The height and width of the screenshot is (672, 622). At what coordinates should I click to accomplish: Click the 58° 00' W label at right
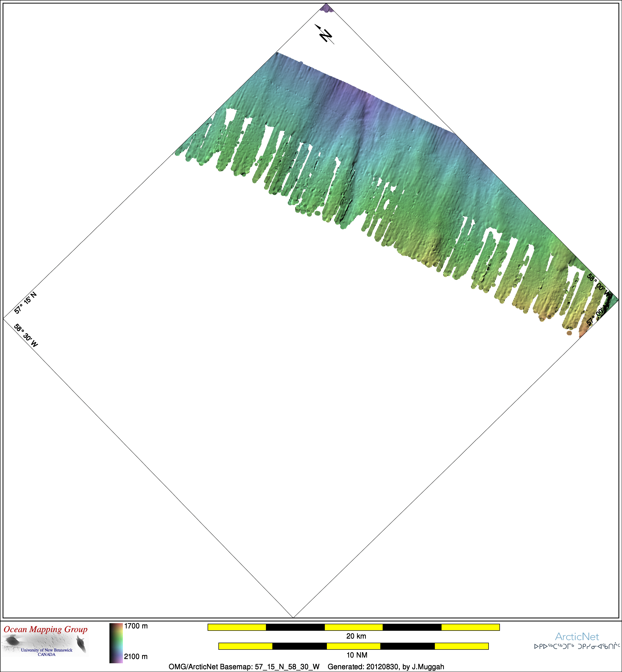(x=598, y=285)
